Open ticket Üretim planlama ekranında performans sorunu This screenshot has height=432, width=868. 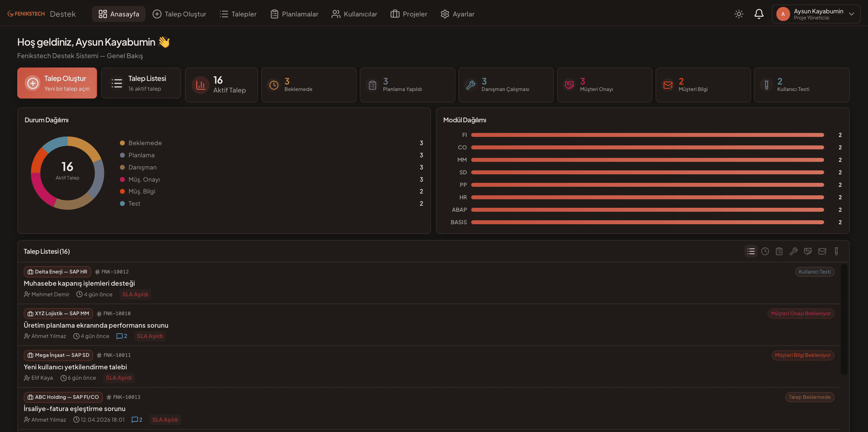coord(96,325)
